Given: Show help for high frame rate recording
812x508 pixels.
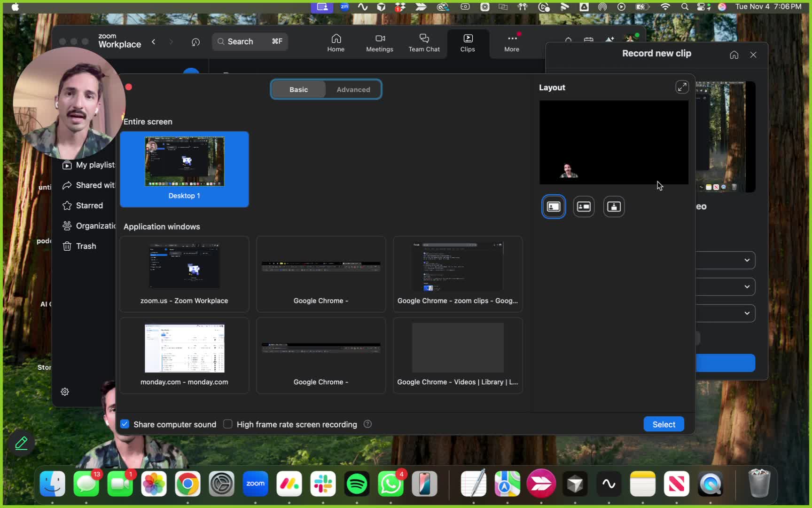Looking at the screenshot, I should pyautogui.click(x=367, y=424).
